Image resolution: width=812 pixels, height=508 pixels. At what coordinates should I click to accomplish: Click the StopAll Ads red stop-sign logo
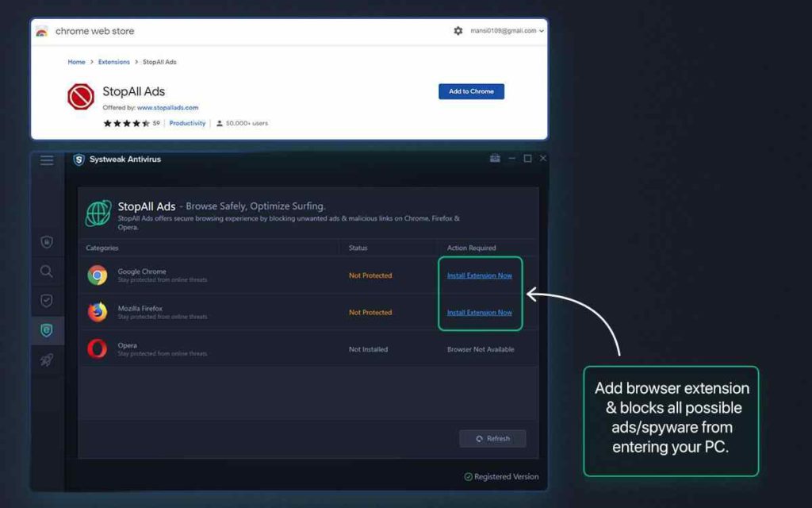click(x=81, y=97)
